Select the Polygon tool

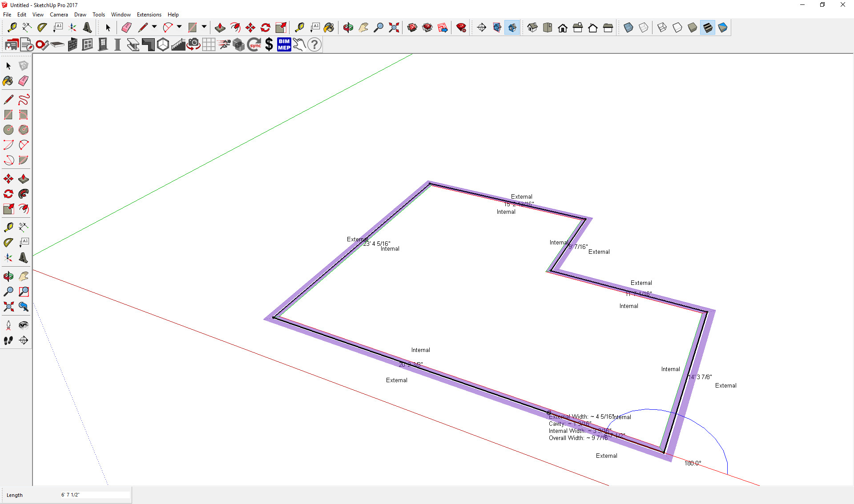click(24, 130)
